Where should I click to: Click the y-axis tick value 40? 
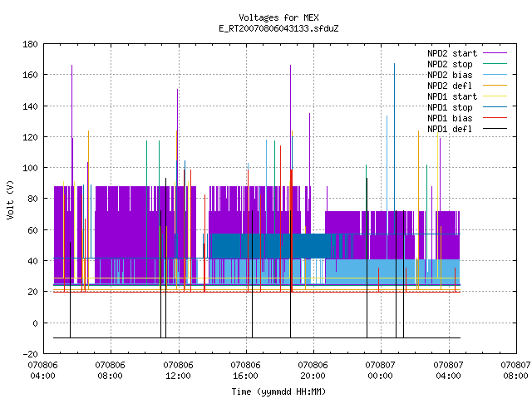point(32,261)
